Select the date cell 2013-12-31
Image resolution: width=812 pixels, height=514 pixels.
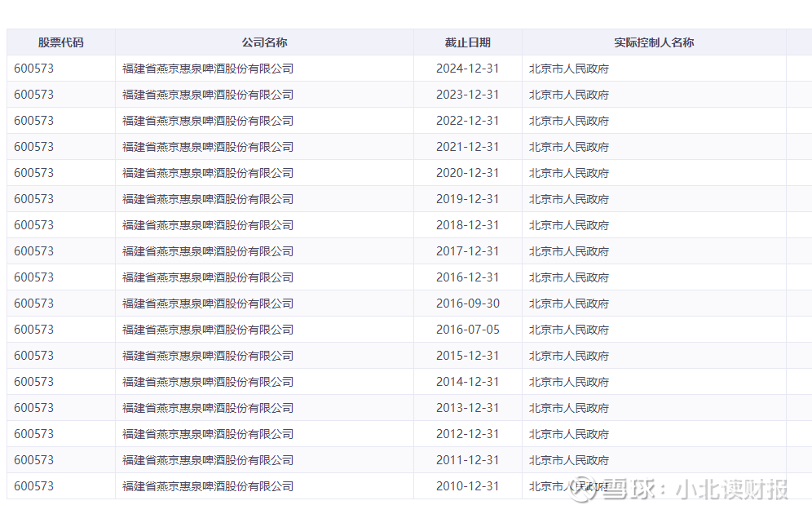(x=468, y=408)
